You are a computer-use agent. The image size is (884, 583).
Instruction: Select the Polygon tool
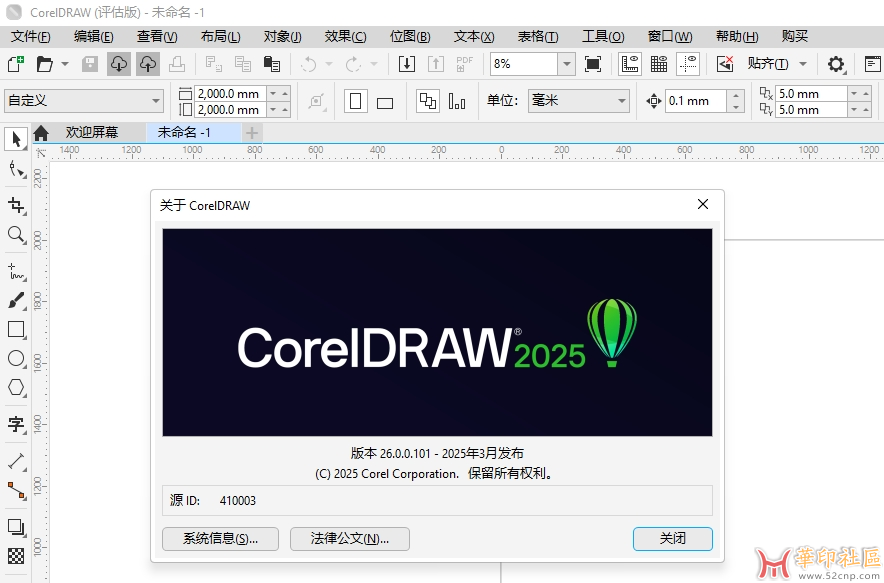(16, 387)
